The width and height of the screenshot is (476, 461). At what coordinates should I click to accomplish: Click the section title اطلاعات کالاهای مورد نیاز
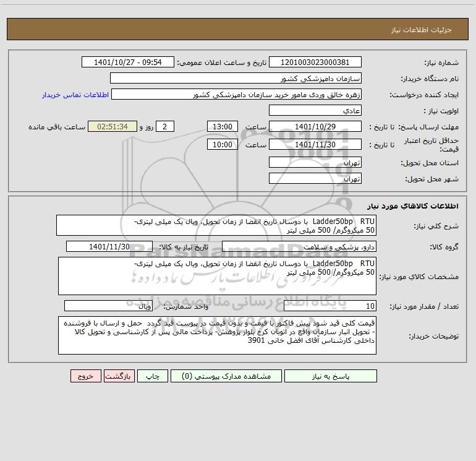[x=413, y=206]
